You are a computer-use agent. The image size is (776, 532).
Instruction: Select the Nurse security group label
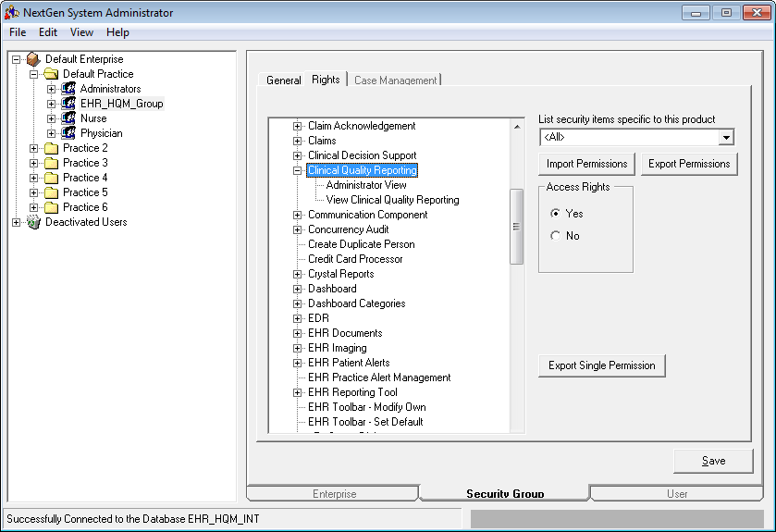[x=93, y=118]
